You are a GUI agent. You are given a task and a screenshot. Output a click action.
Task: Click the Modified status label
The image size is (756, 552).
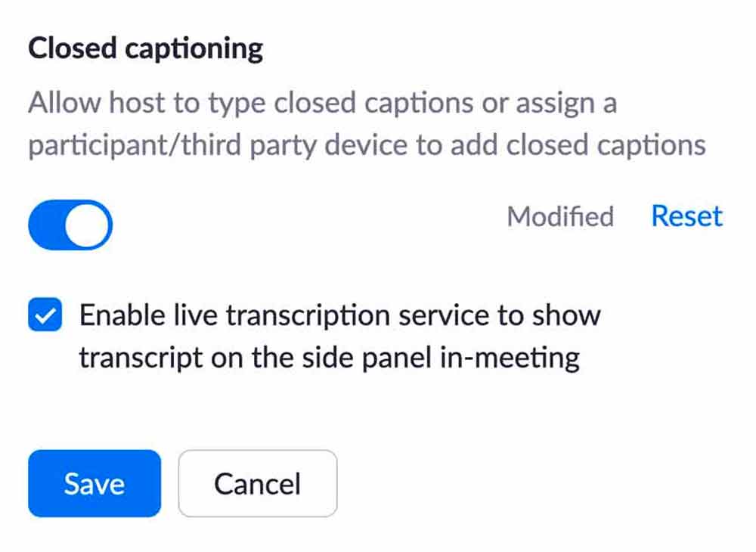(560, 217)
